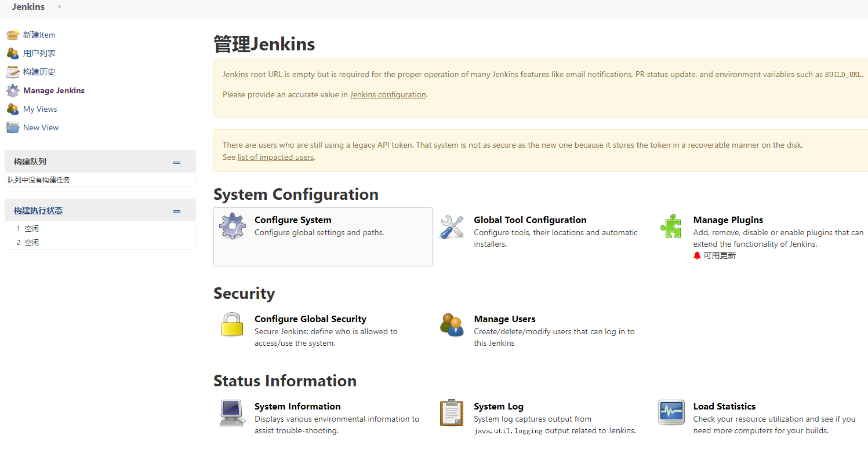868x457 pixels.
Task: Open the Manage Plugins title link
Action: 728,220
